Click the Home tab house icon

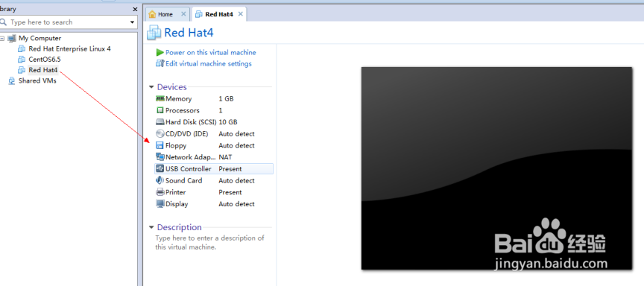[152, 14]
